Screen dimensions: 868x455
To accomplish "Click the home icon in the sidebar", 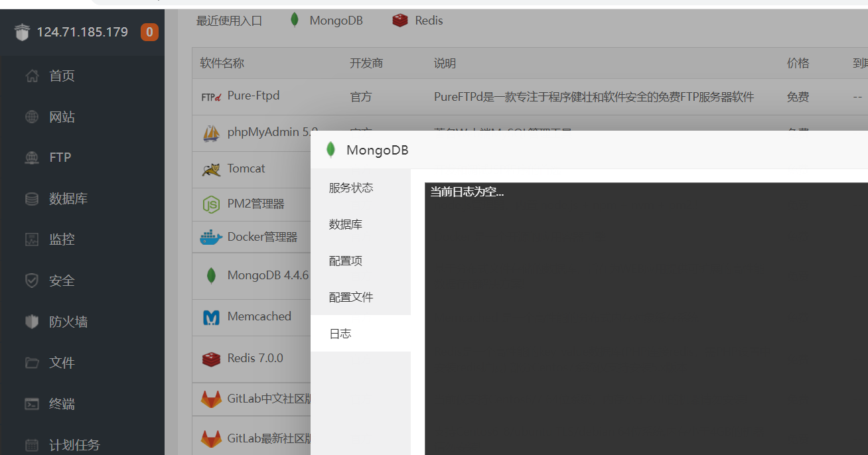I will [x=32, y=76].
